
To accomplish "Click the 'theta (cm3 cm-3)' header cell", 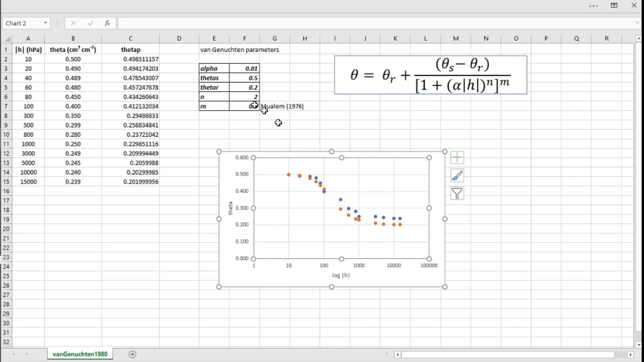I will coord(73,50).
